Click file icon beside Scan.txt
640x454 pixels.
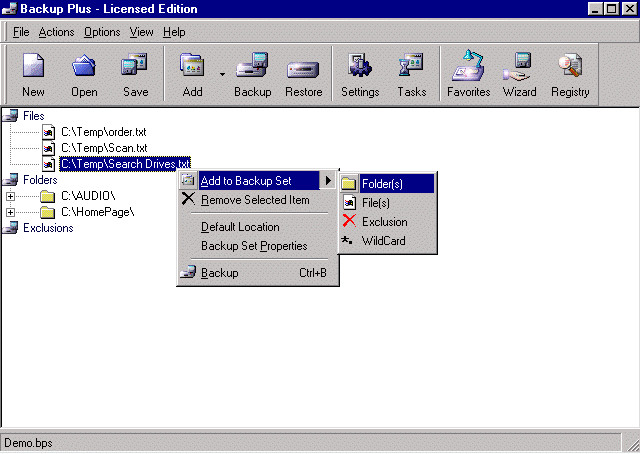tap(49, 148)
